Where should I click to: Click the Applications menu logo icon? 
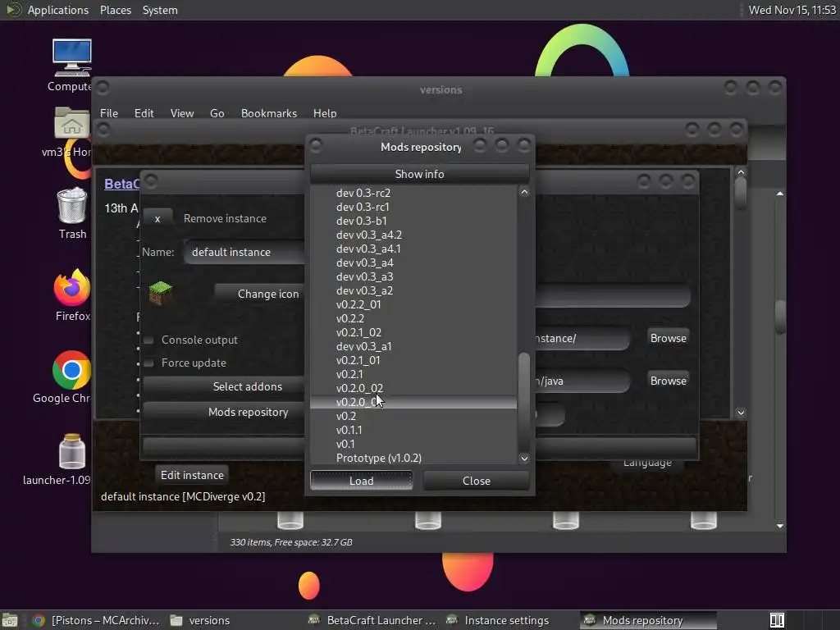click(x=13, y=10)
